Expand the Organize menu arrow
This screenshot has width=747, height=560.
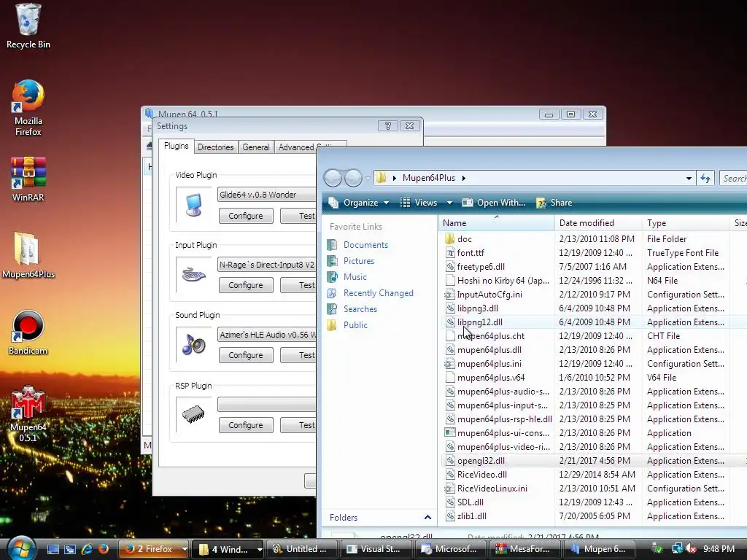coord(387,203)
